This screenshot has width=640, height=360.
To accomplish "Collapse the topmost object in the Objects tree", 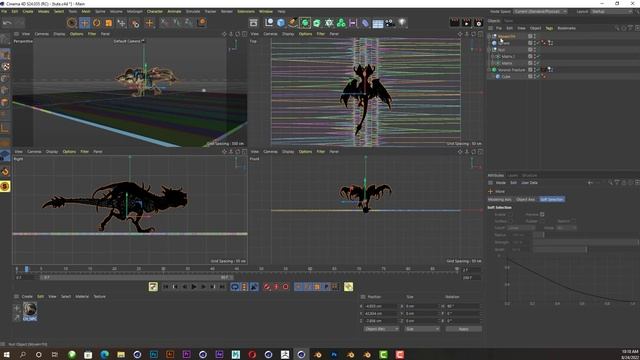I will click(x=490, y=36).
